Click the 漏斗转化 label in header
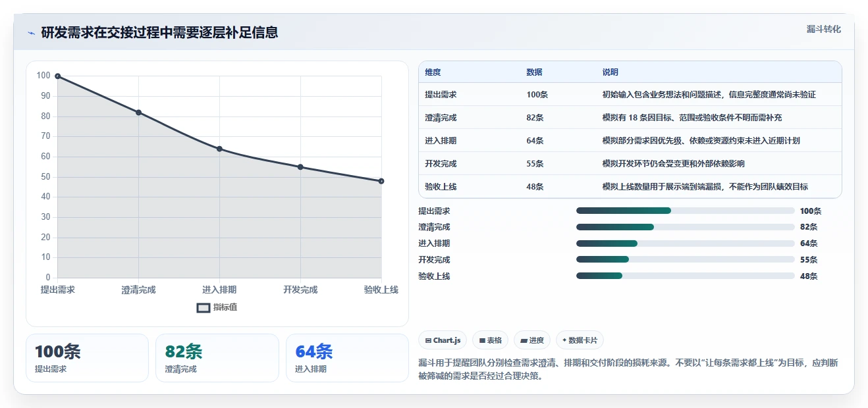 [x=823, y=30]
